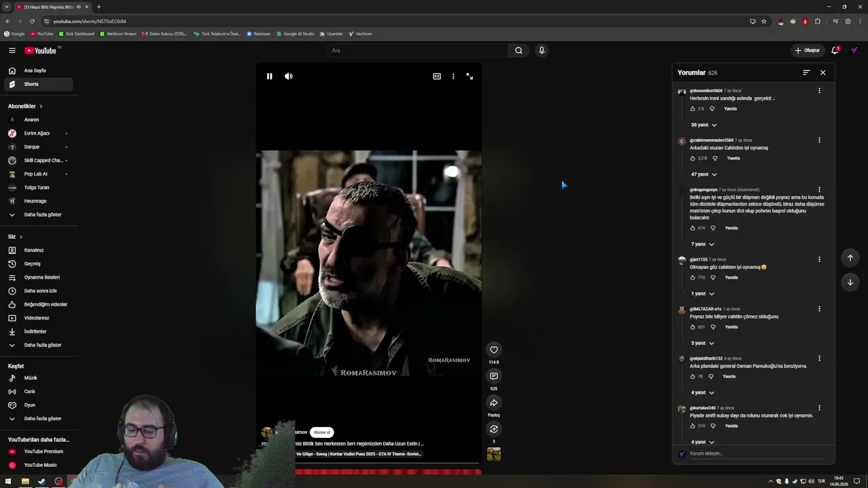Dislike cabirmemmedov5569's comment
Viewport: 868px width, 488px height.
tap(715, 158)
